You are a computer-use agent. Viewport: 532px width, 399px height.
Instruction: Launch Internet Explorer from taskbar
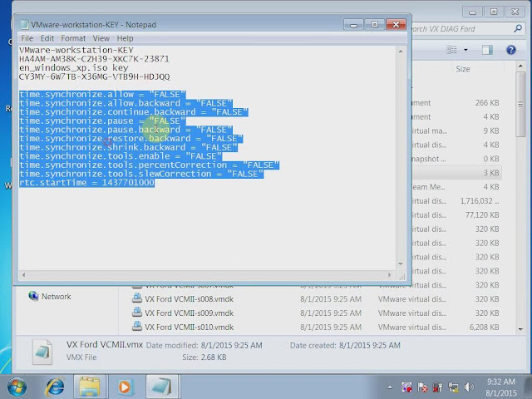coord(55,387)
